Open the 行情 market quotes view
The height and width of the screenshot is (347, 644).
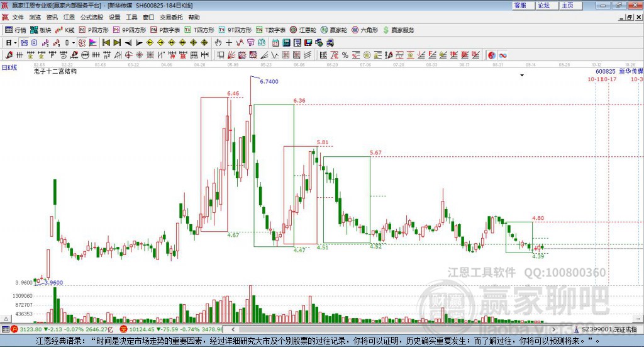(15, 30)
